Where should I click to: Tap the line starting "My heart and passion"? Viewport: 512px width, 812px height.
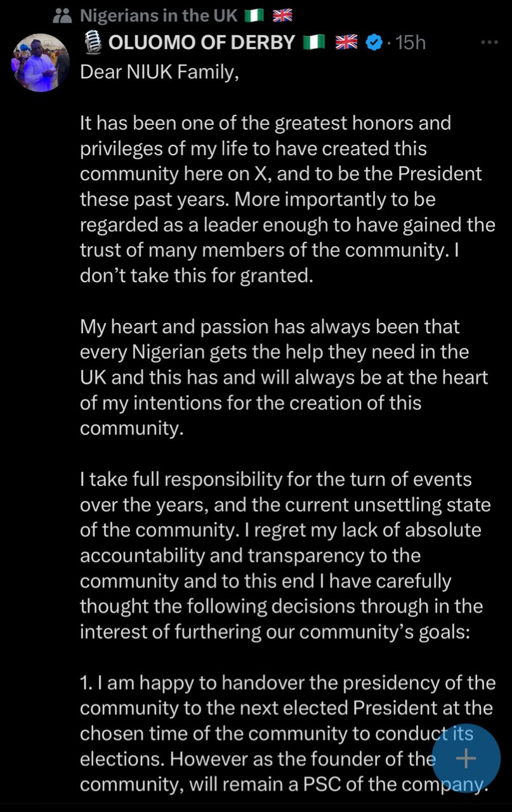(270, 327)
